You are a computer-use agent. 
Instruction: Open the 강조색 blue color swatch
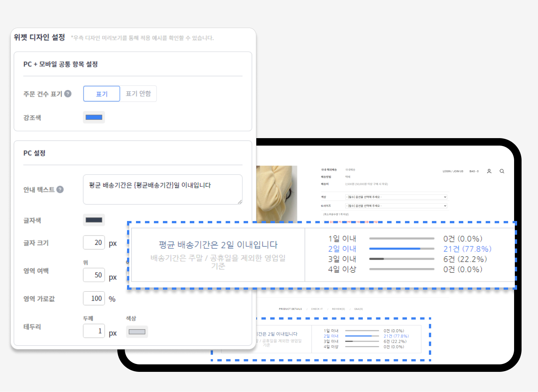coord(94,117)
